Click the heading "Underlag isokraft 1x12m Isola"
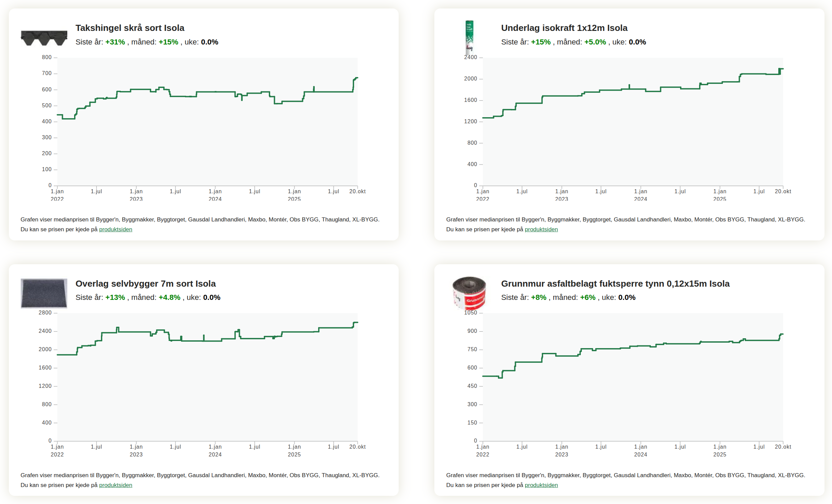Image resolution: width=832 pixels, height=504 pixels. pyautogui.click(x=564, y=28)
